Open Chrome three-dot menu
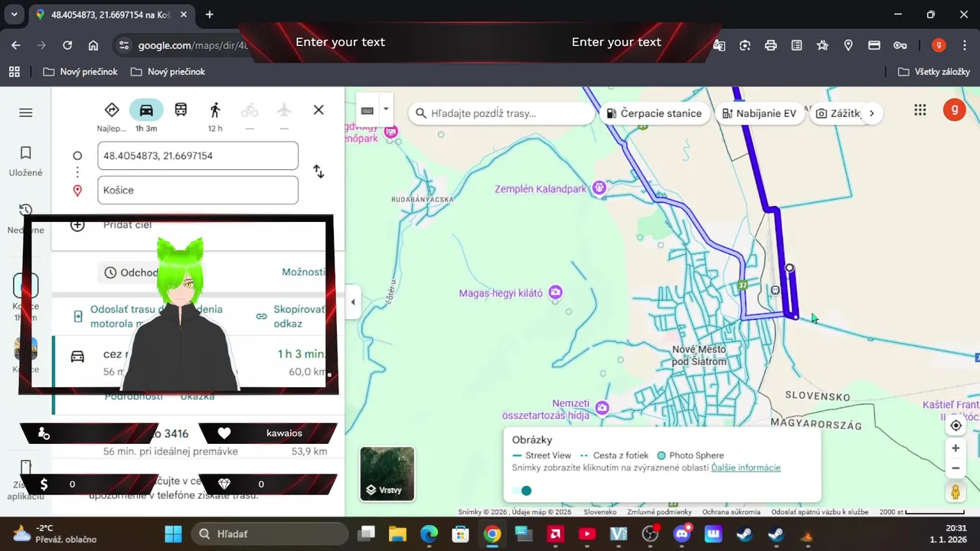The image size is (980, 551). (964, 45)
